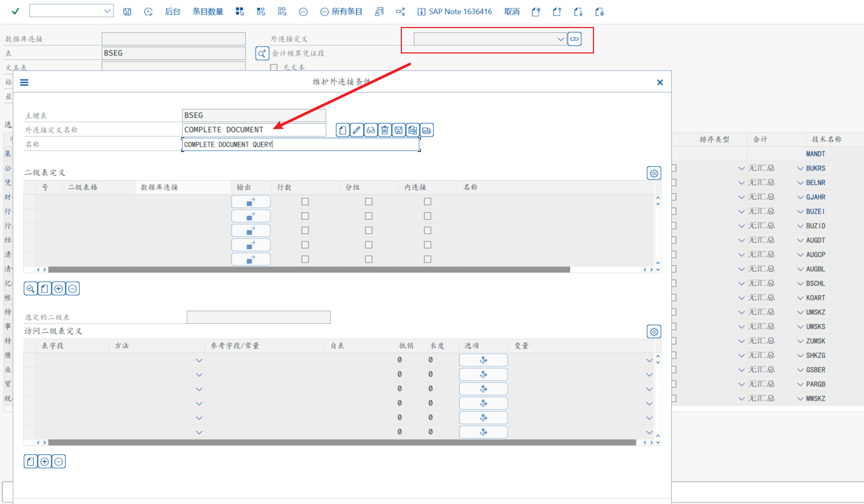The width and height of the screenshot is (864, 504).
Task: Click the link icon beside 外连接定义 dropdown
Action: (x=574, y=39)
